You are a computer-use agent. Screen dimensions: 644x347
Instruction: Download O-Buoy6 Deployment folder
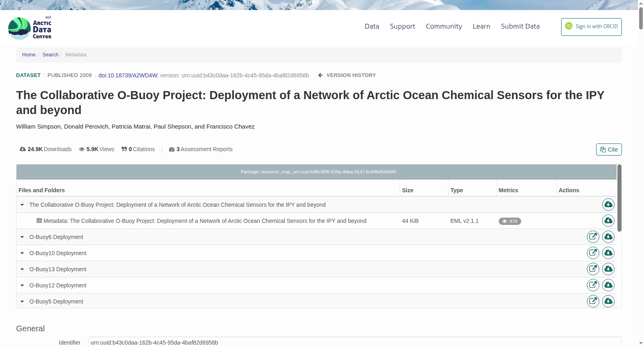(x=608, y=237)
